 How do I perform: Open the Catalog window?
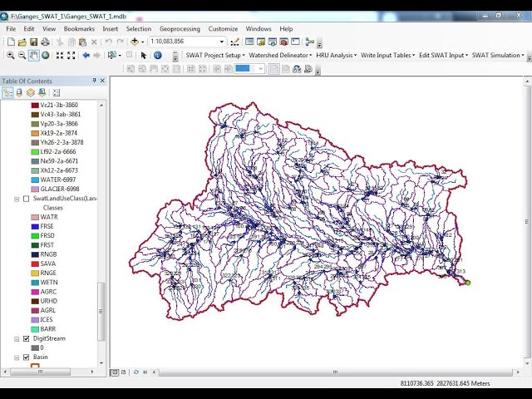[x=261, y=42]
